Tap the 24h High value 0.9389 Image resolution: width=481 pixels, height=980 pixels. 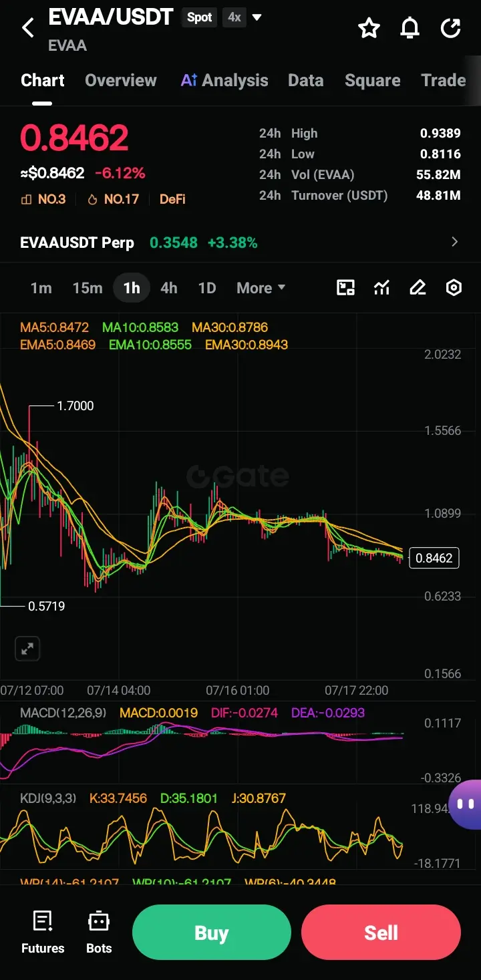click(440, 134)
